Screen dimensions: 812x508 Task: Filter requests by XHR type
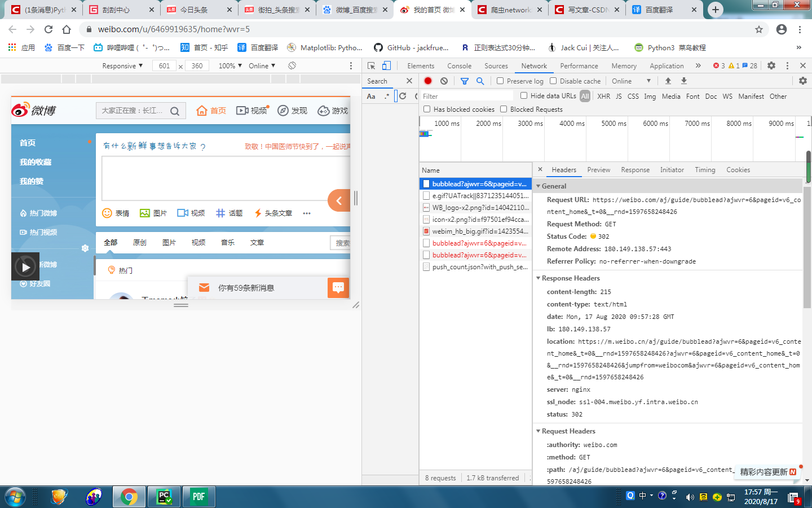coord(603,97)
